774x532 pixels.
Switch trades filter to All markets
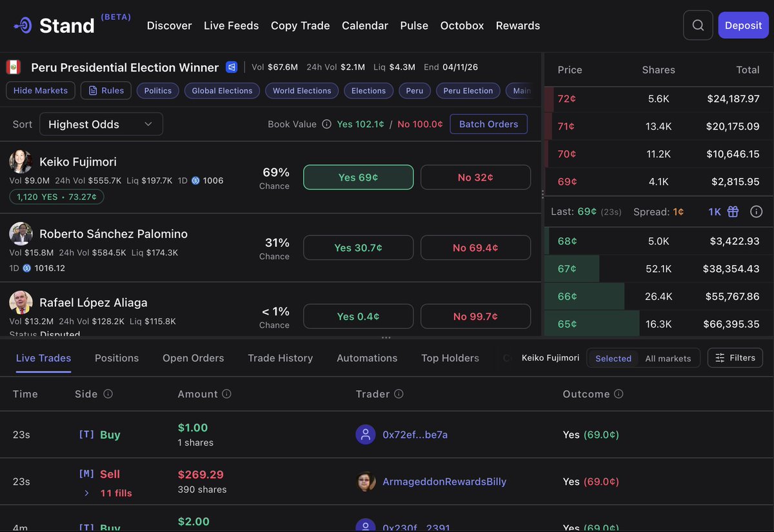668,359
